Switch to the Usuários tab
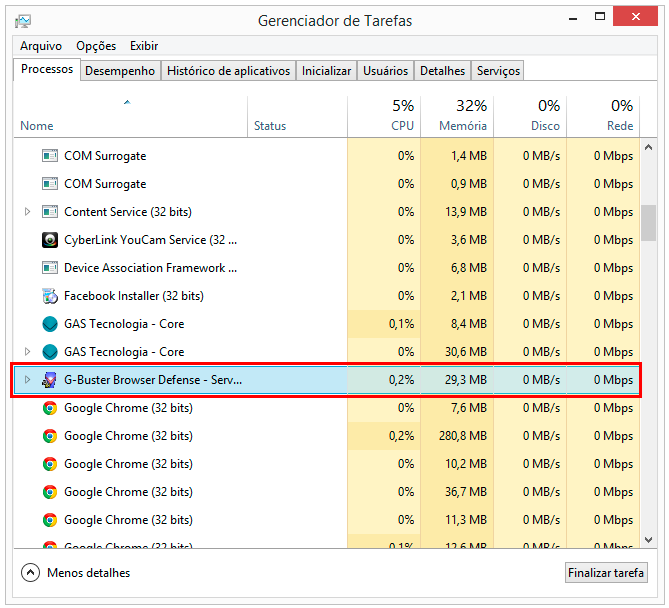Image resolution: width=669 pixels, height=608 pixels. pos(386,71)
